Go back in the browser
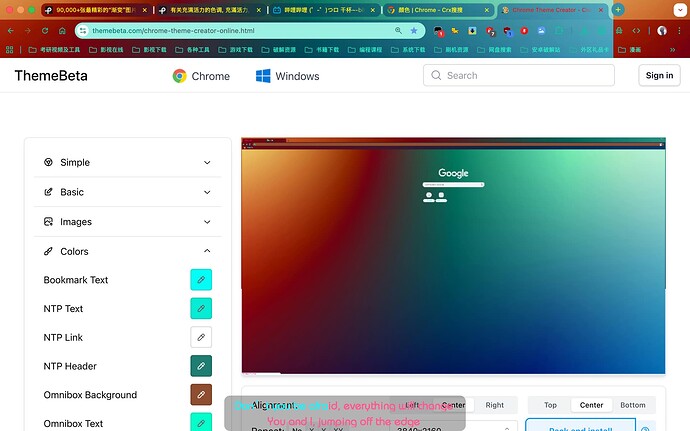Viewport: 690px width, 431px height. click(x=11, y=31)
